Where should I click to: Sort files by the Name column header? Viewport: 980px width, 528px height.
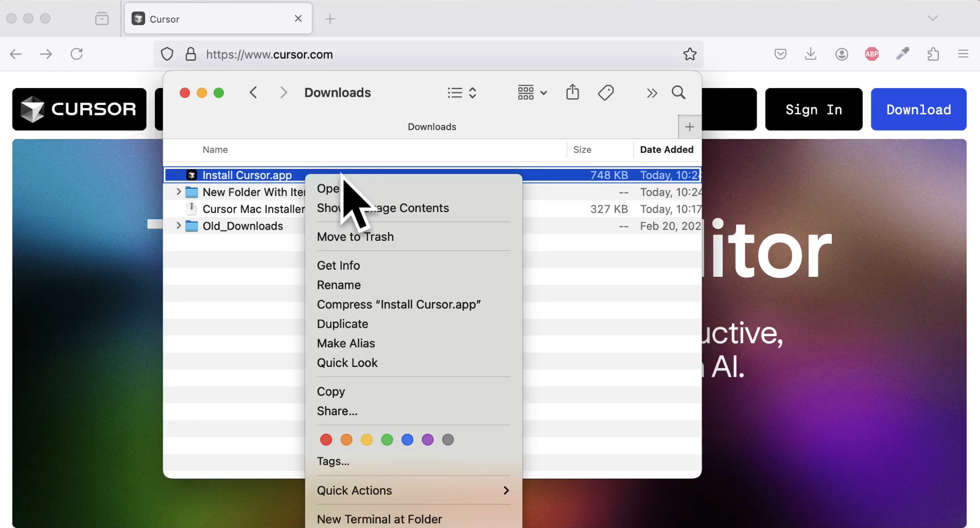(x=215, y=150)
